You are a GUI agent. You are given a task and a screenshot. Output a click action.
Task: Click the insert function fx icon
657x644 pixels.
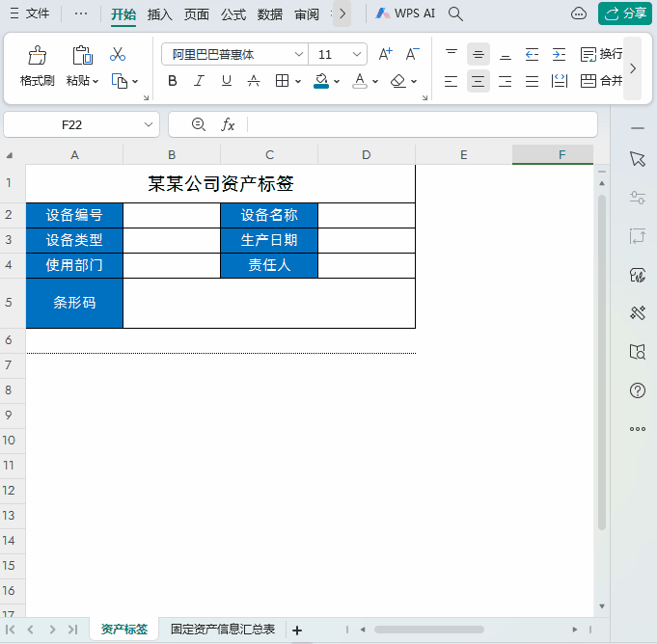[228, 124]
